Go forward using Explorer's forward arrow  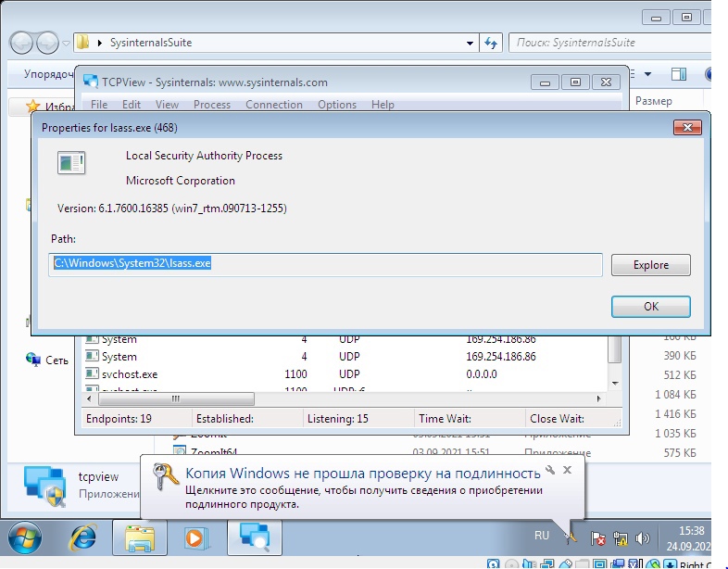[47, 44]
